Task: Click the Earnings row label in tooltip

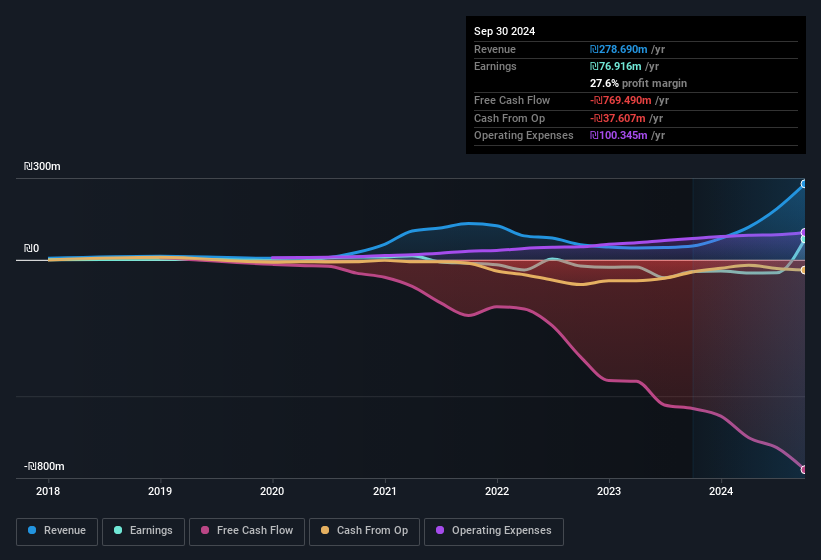Action: click(495, 66)
